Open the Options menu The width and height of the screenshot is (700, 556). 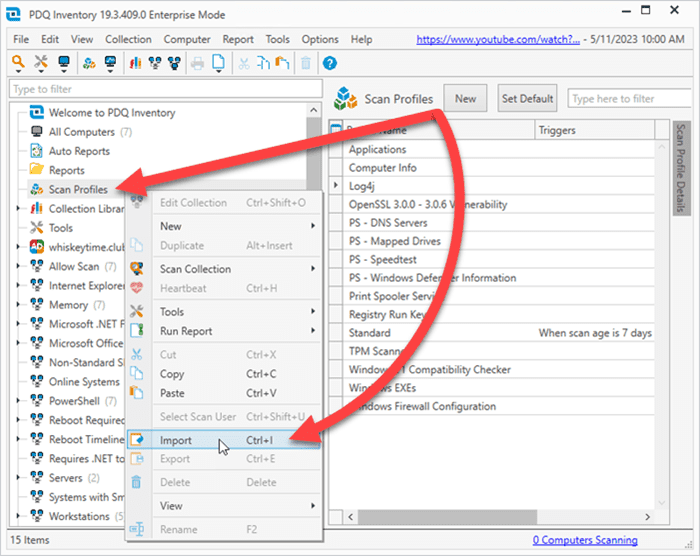coord(320,39)
